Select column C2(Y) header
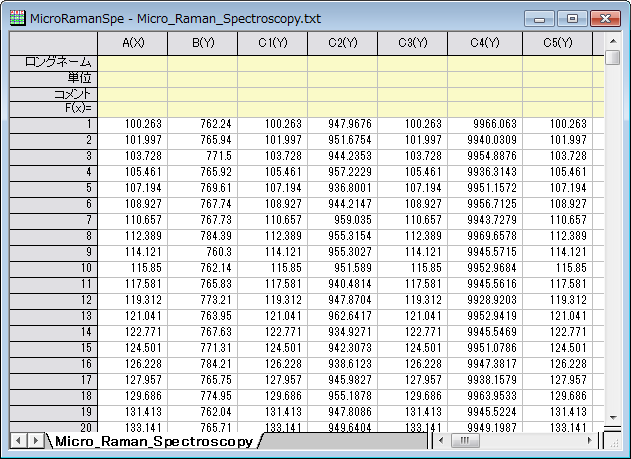631x459 pixels. (x=343, y=43)
